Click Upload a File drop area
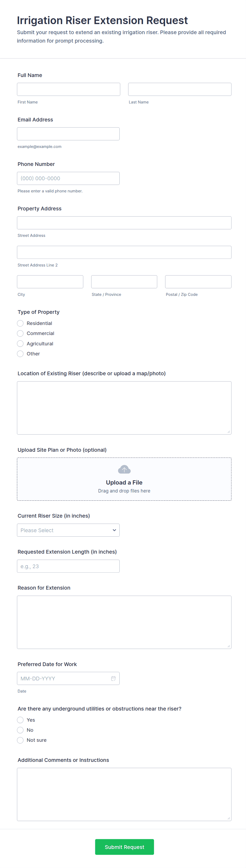Screen dimensions: 246x868 (124, 479)
